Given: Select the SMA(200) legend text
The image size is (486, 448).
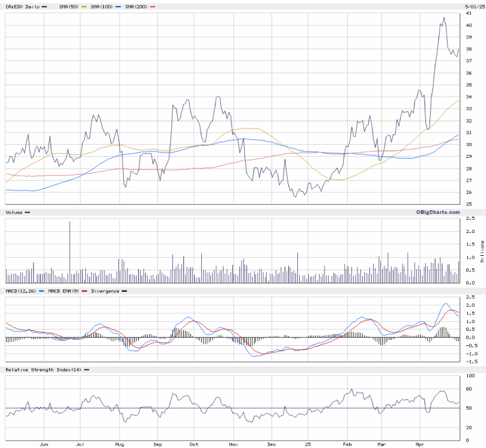Looking at the screenshot, I should [x=136, y=6].
